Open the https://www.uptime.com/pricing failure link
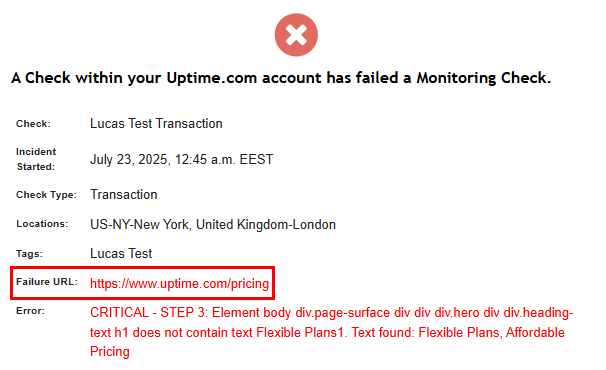The width and height of the screenshot is (606, 370). click(179, 283)
